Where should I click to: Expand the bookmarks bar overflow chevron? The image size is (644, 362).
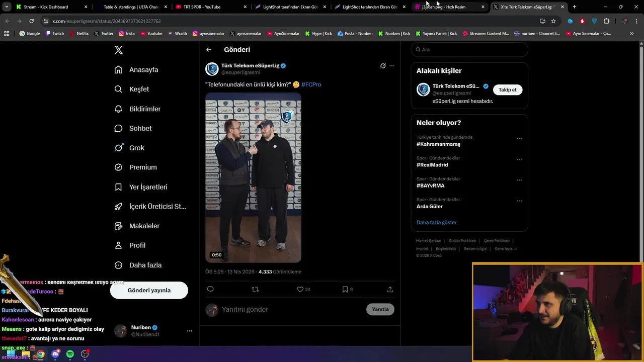(x=632, y=34)
